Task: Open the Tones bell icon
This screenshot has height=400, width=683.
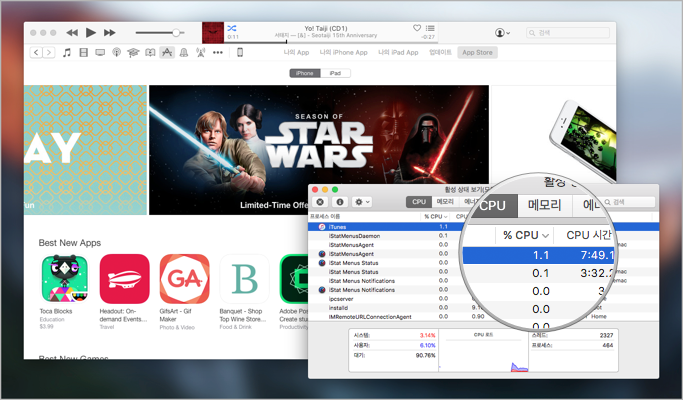Action: pos(184,53)
